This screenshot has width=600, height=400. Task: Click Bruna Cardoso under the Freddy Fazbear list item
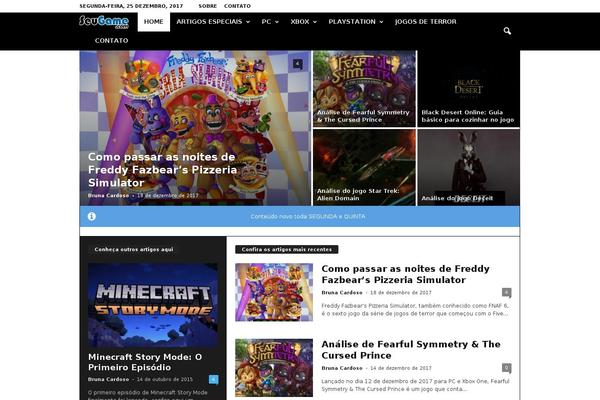click(x=342, y=292)
